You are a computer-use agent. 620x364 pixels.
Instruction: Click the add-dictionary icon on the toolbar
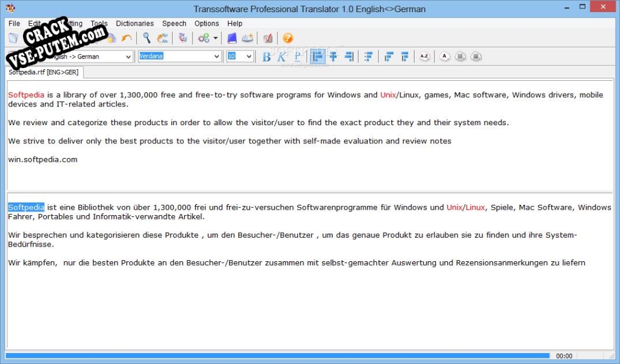click(x=247, y=38)
